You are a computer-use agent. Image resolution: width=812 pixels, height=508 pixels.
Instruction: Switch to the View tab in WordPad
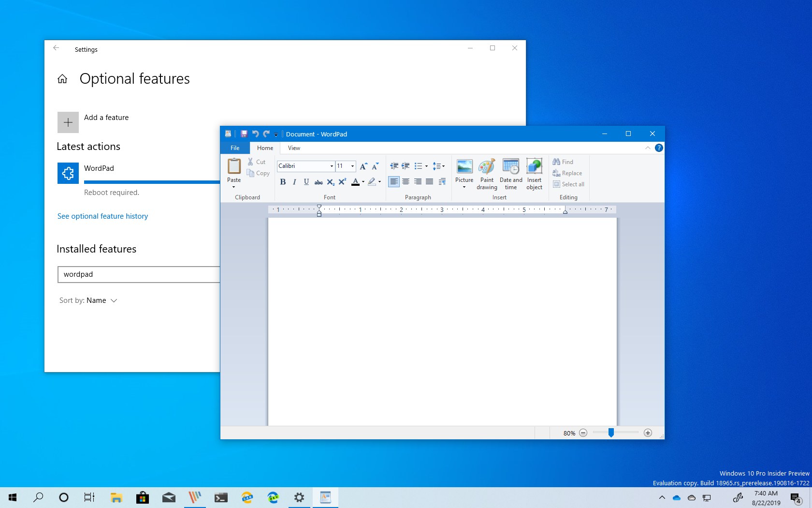pos(293,148)
